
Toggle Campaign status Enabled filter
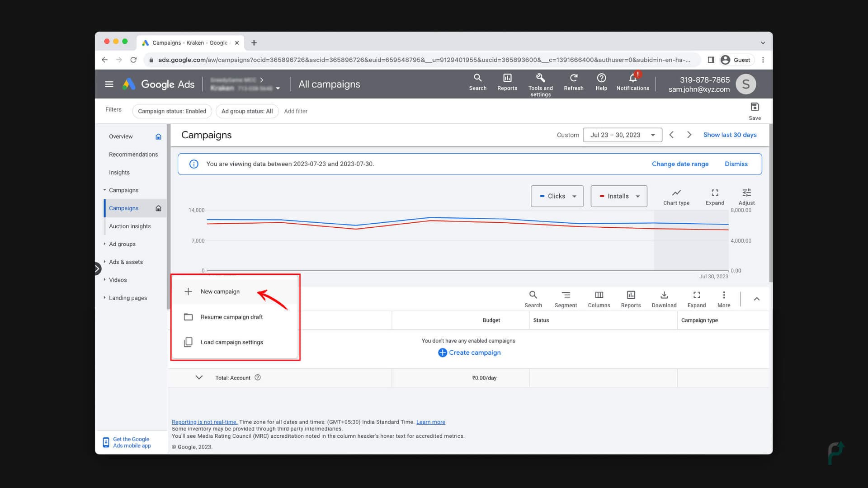click(x=172, y=111)
